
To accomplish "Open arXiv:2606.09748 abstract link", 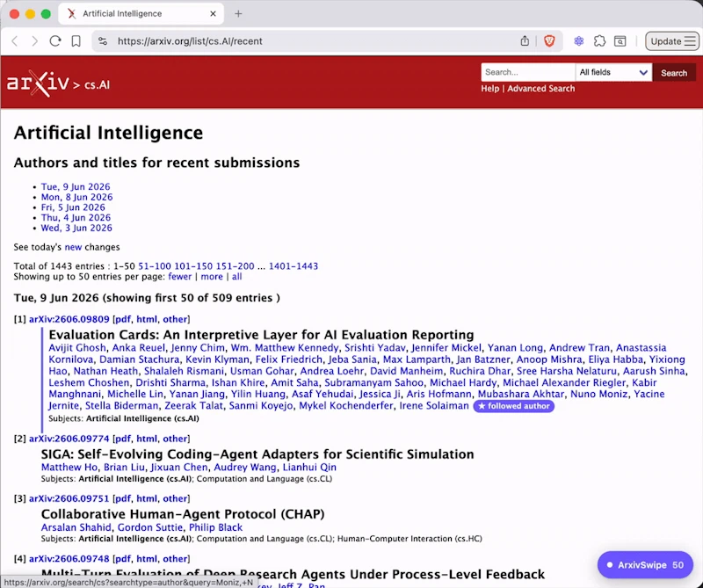I will 69,559.
